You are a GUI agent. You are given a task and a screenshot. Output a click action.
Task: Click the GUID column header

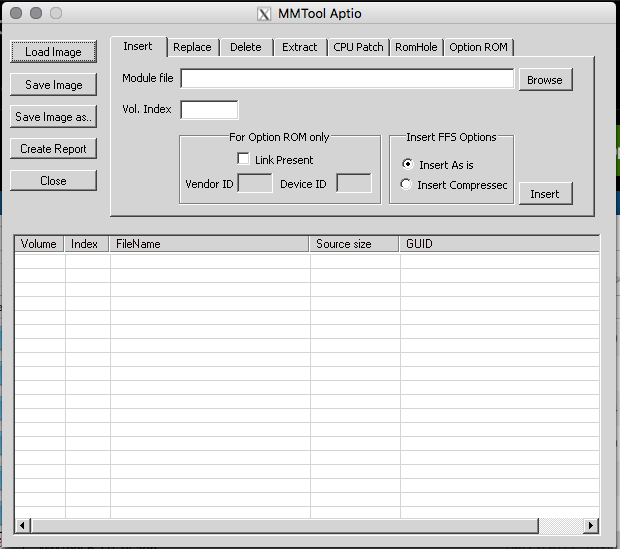click(499, 244)
